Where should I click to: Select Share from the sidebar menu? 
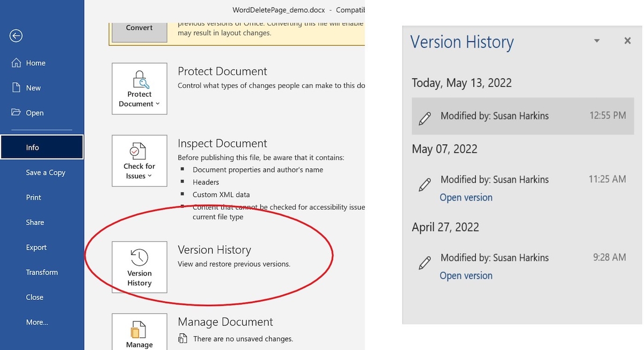pos(35,222)
